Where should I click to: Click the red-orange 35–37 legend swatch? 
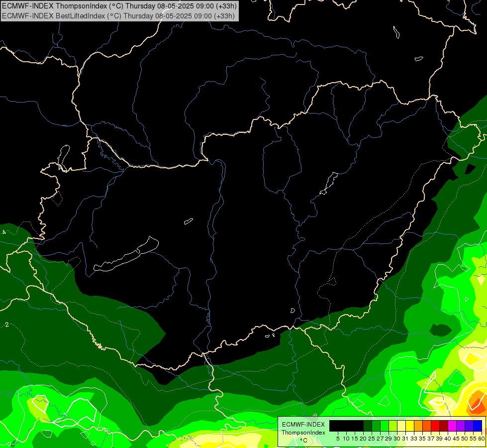(x=427, y=426)
